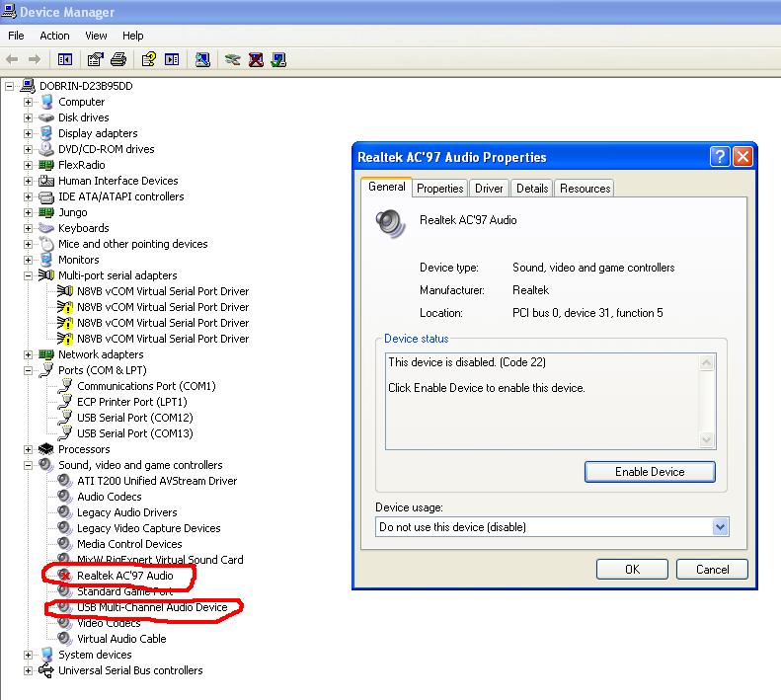Screen dimensions: 781x700
Task: Click the Uninstall device red X icon
Action: [256, 60]
